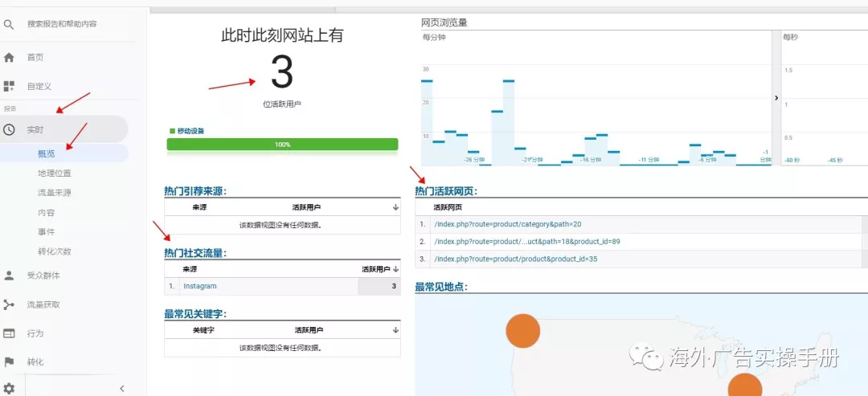This screenshot has height=396, width=868.
Task: Click the 自定义 dashboard icon
Action: point(9,86)
